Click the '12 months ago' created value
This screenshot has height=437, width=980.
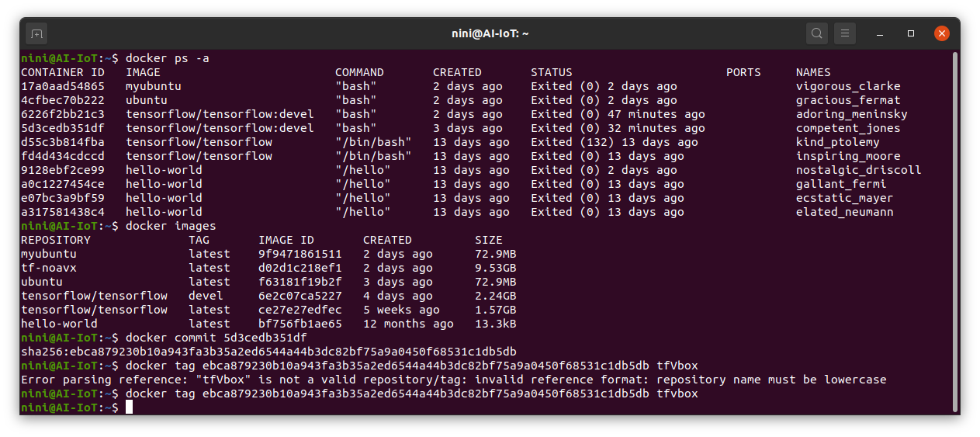408,324
